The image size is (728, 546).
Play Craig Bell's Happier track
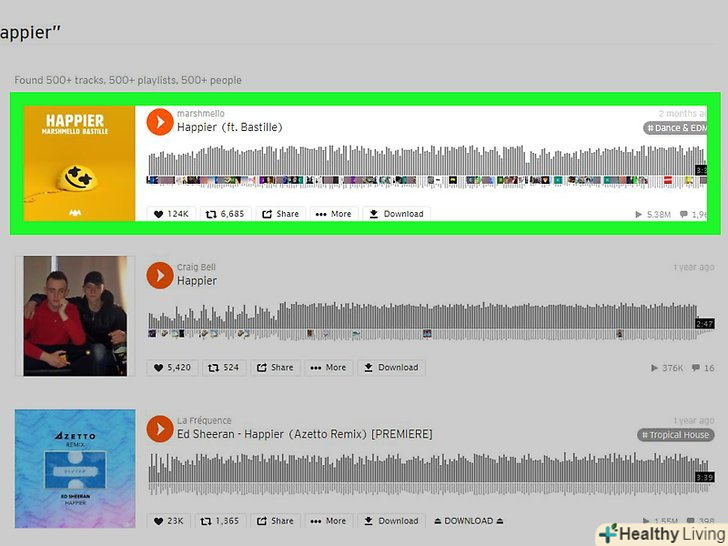pos(160,275)
